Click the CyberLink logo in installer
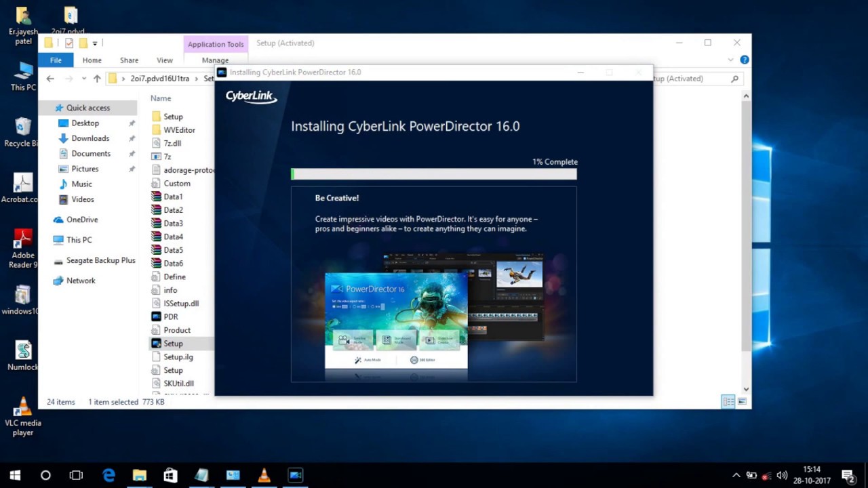The image size is (868, 488). [252, 96]
